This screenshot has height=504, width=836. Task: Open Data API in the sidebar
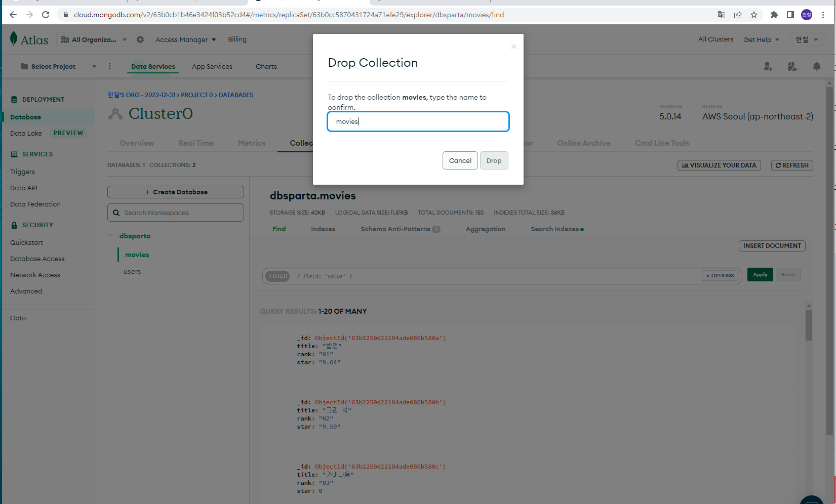coord(24,188)
